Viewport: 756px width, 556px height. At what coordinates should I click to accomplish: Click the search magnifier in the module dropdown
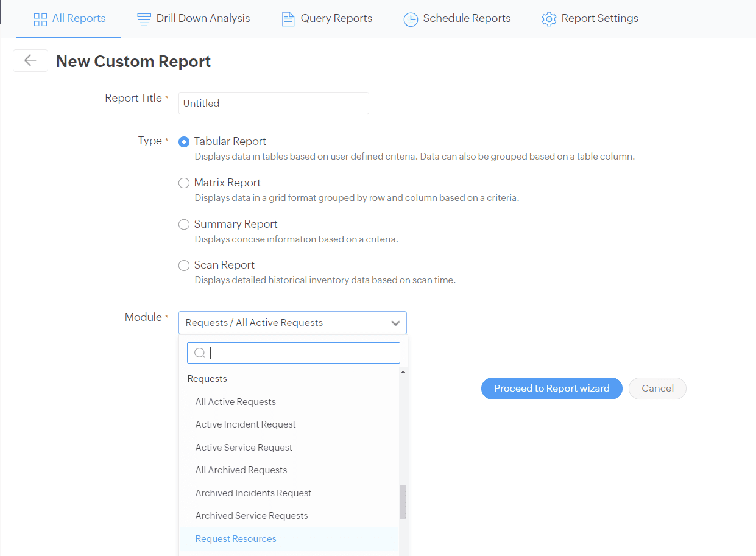200,353
